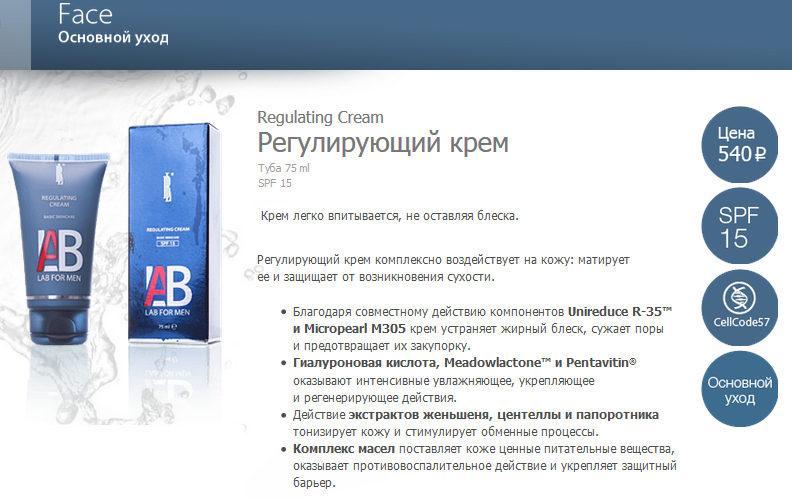Click Unireduce R-35 bold text
Image resolution: width=792 pixels, height=498 pixels.
click(620, 312)
